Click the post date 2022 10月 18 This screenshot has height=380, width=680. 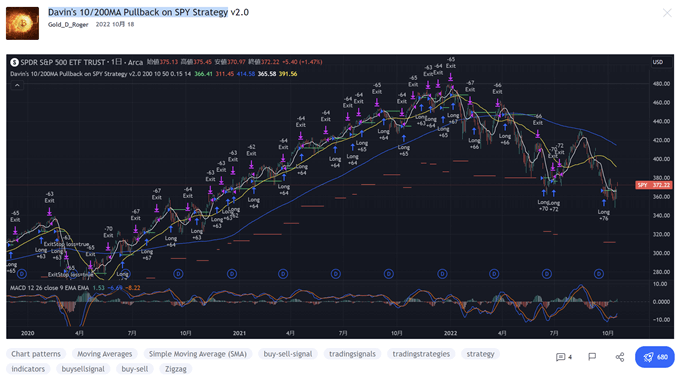coord(114,24)
